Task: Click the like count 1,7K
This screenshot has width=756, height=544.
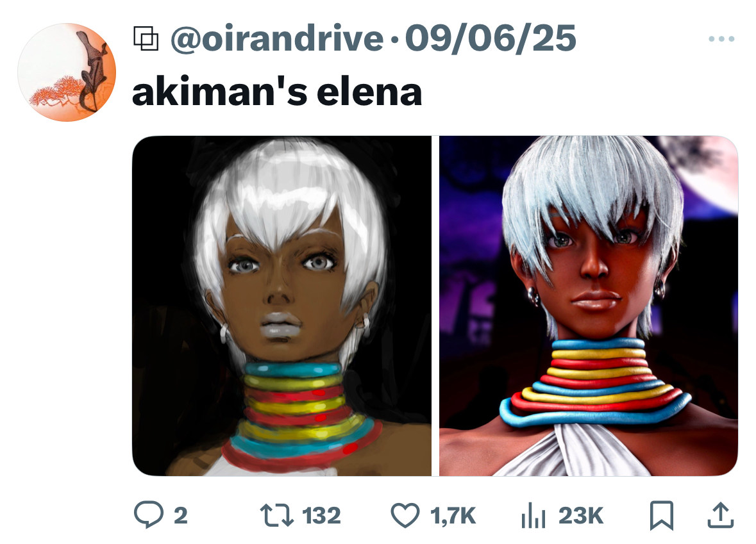Action: pyautogui.click(x=453, y=516)
